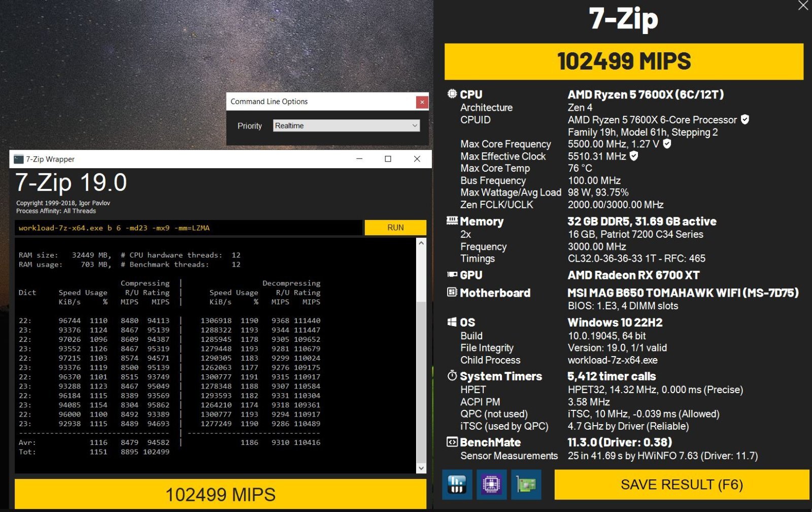Click the 102499 MIPS bar below the console
Viewport: 812px width, 512px height.
(x=220, y=494)
